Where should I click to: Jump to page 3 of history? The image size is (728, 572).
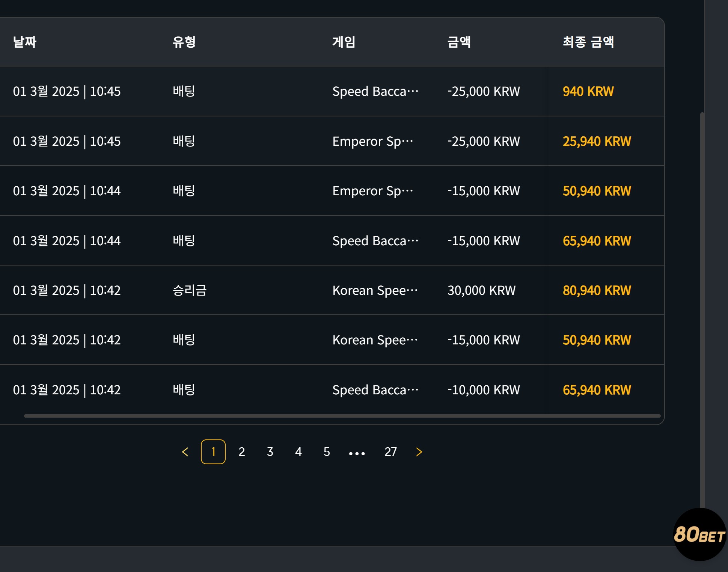point(270,452)
